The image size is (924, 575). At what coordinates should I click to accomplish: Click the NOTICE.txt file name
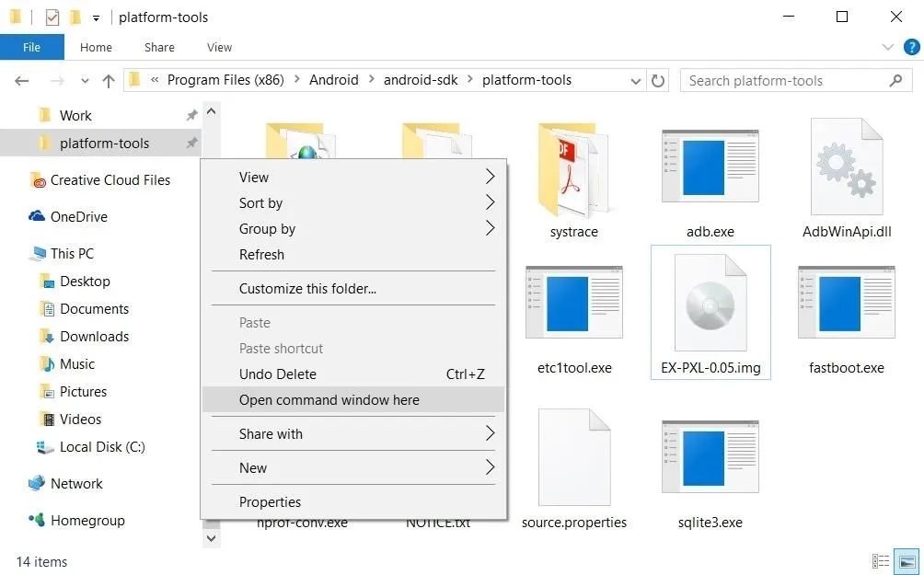[x=438, y=523]
